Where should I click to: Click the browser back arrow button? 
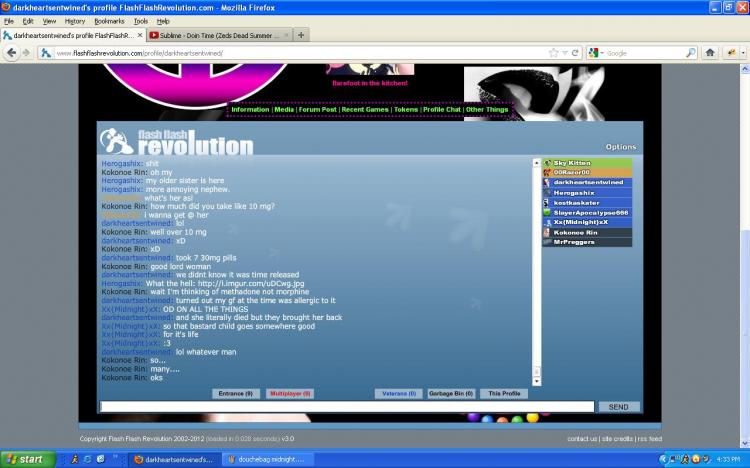pos(12,52)
